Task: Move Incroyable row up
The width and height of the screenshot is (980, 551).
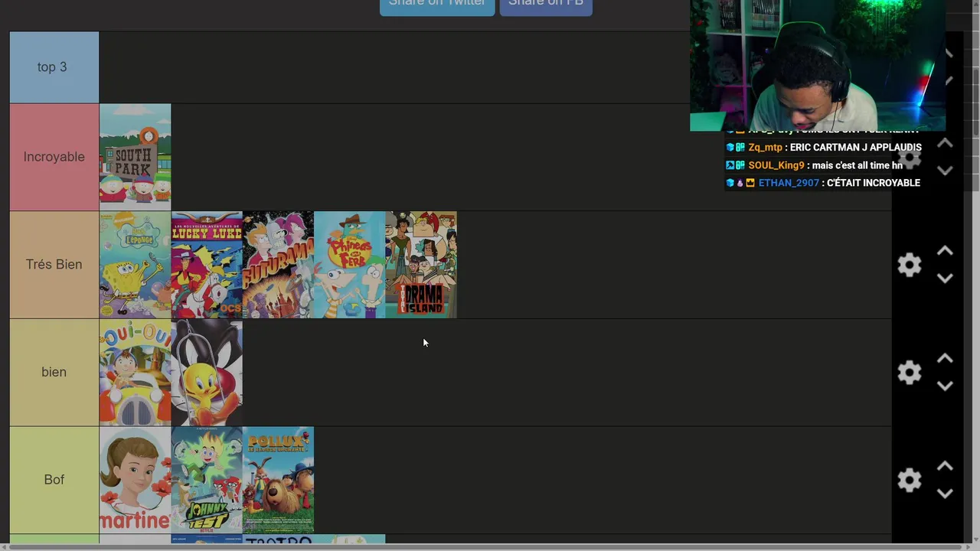Action: 945,143
